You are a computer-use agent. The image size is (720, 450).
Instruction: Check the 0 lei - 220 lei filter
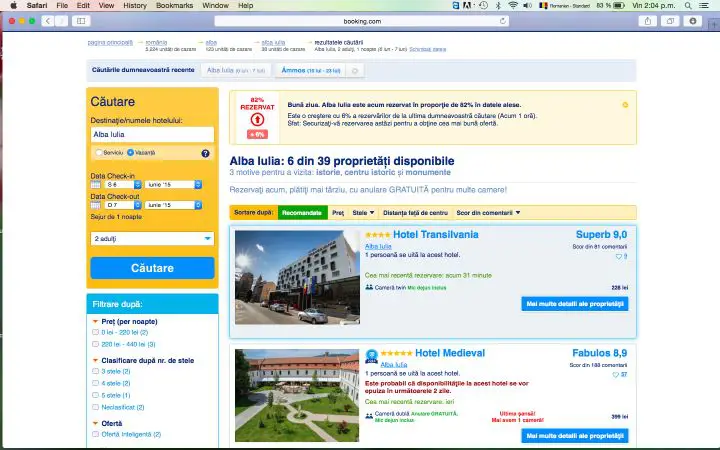click(96, 332)
